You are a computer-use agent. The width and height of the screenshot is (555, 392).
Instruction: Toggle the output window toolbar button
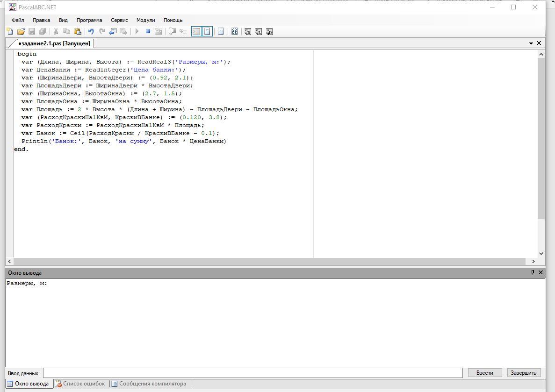click(x=196, y=31)
